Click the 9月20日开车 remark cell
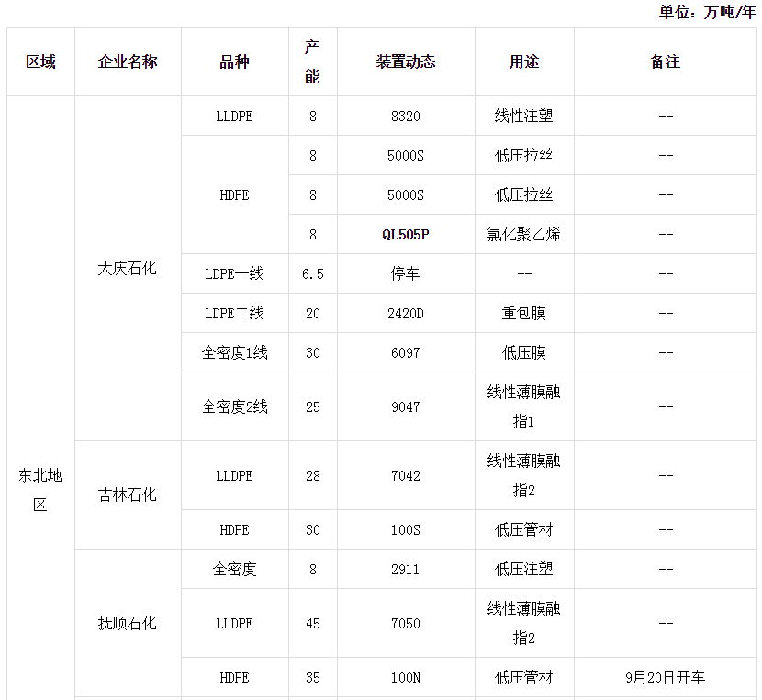The image size is (762, 700). (666, 677)
